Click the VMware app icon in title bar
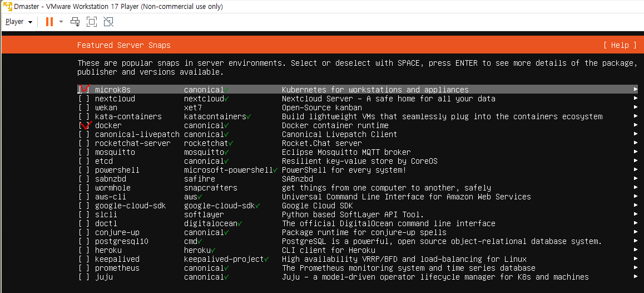 coord(6,6)
